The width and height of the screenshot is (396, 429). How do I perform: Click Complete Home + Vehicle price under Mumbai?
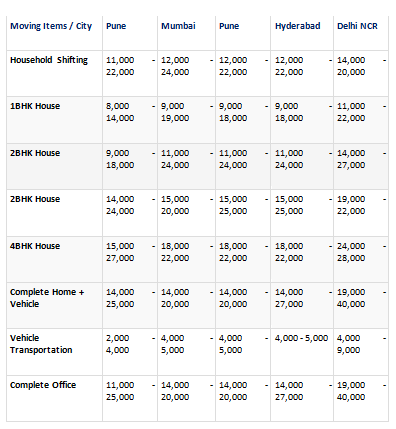(x=187, y=298)
